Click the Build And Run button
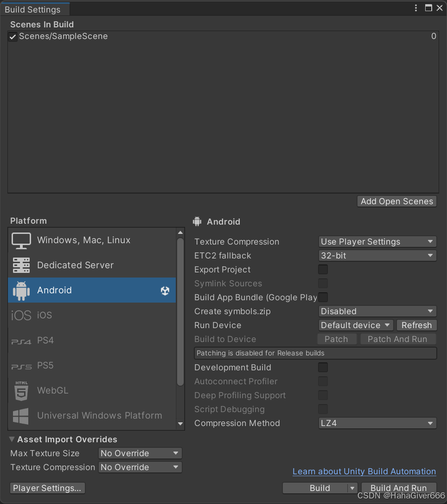This screenshot has width=447, height=504. 398,488
